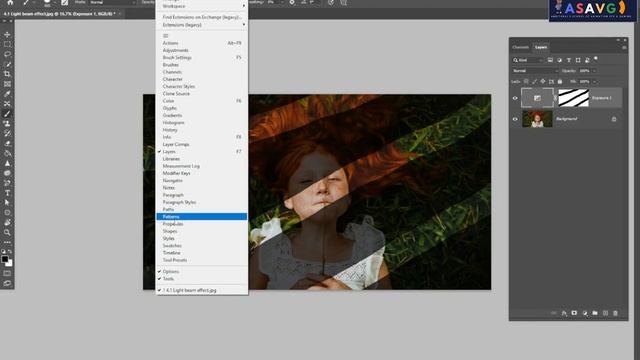The width and height of the screenshot is (640, 360).
Task: Select the Path Selection tool
Action: [7, 202]
